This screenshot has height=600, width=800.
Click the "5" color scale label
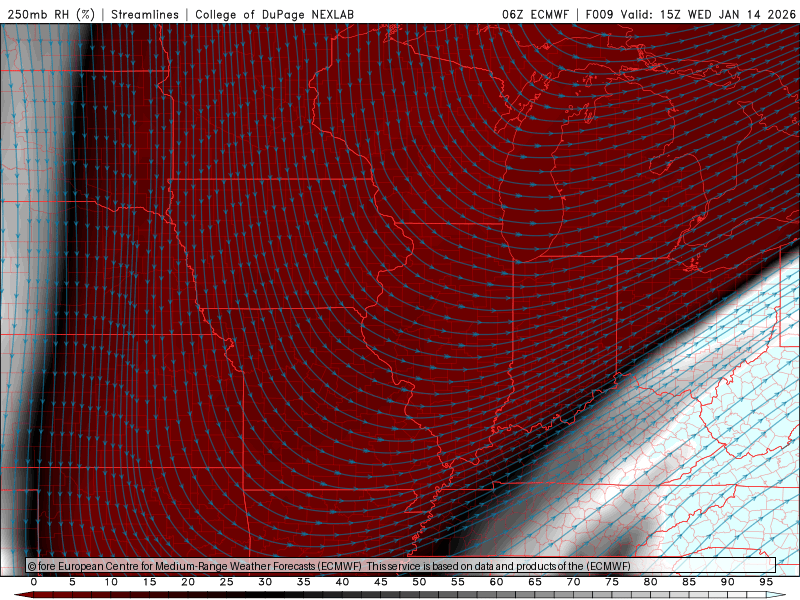pos(72,582)
